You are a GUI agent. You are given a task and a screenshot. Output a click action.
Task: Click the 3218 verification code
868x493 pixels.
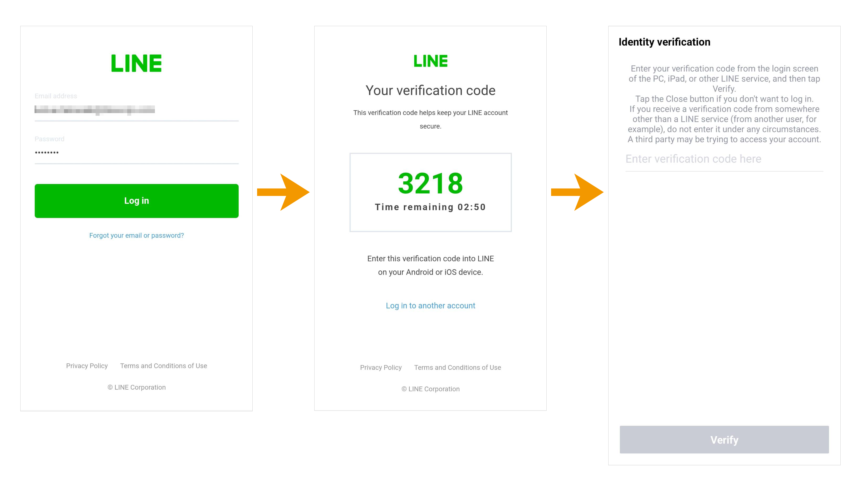click(430, 183)
